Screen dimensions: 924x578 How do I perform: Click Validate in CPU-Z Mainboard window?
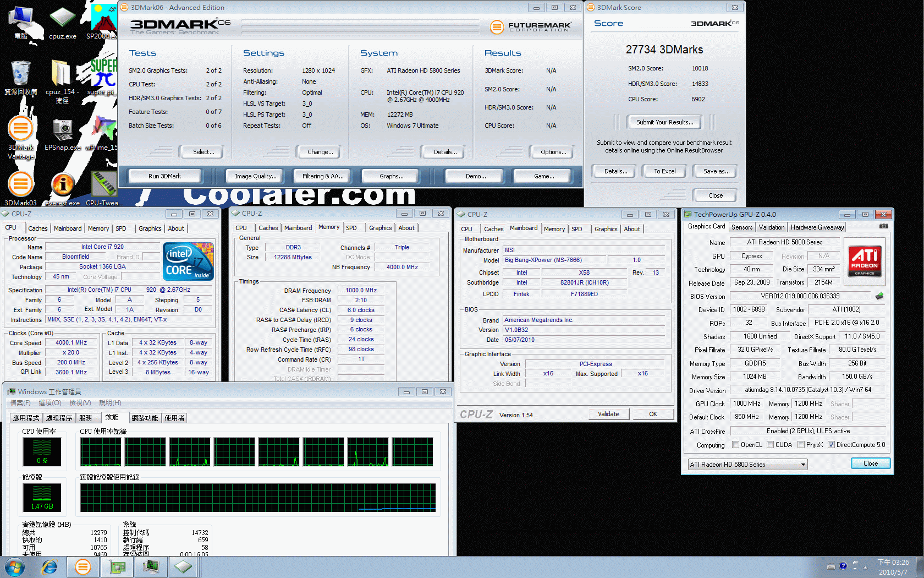point(608,414)
